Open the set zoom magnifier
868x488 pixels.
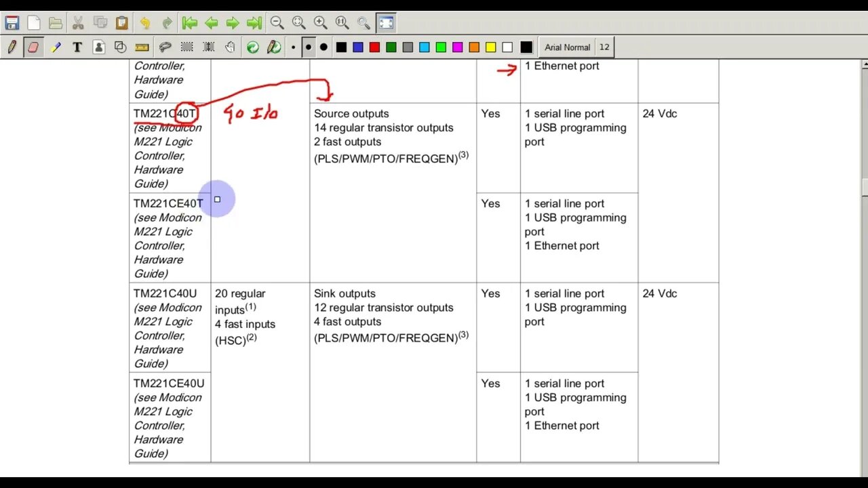(x=363, y=23)
